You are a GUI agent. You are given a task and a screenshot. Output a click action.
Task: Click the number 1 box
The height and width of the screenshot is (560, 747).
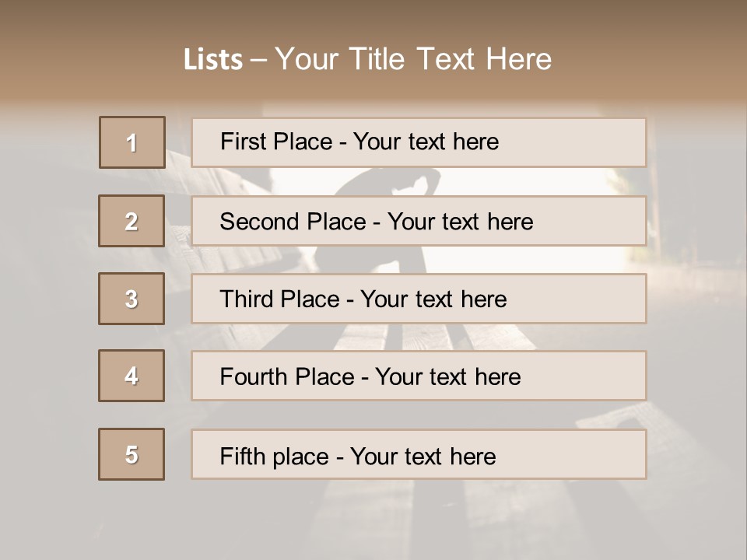(132, 142)
